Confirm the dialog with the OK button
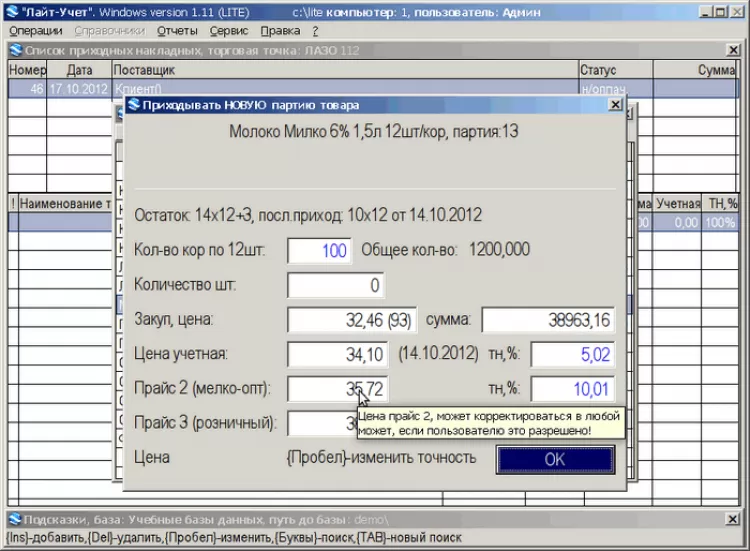750x551 pixels. pos(555,460)
